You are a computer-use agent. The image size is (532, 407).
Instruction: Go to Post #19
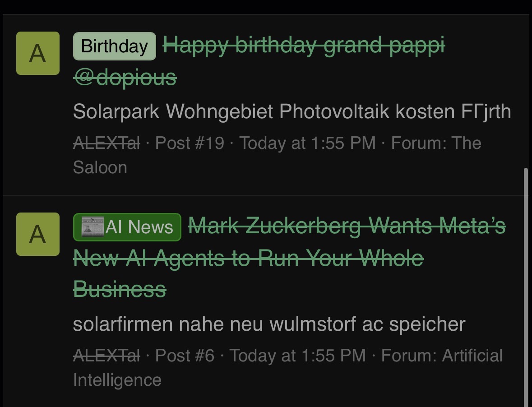coord(190,143)
